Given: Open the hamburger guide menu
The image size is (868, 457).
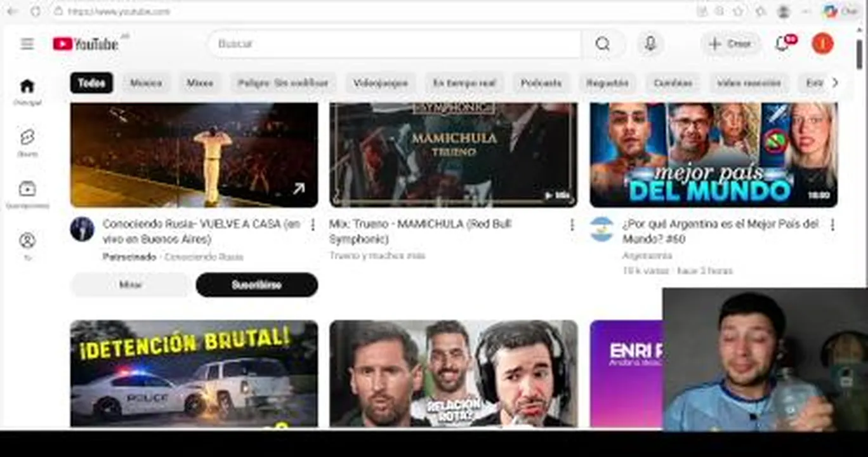Looking at the screenshot, I should point(27,44).
